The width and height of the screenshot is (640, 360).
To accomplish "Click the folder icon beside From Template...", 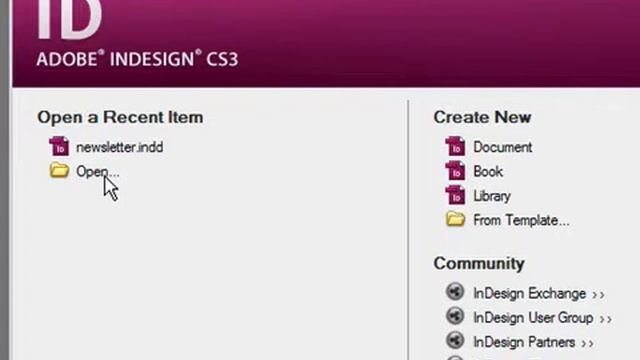I will point(455,219).
